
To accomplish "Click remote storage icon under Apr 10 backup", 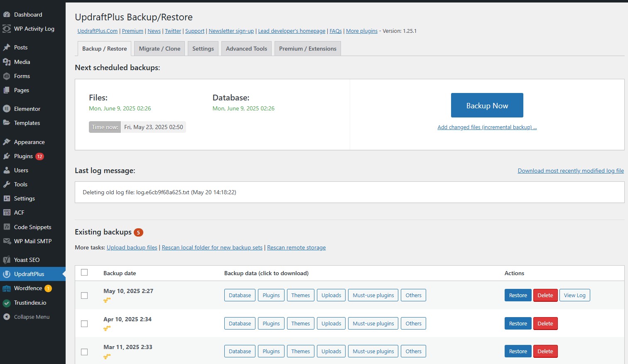I will pyautogui.click(x=107, y=328).
